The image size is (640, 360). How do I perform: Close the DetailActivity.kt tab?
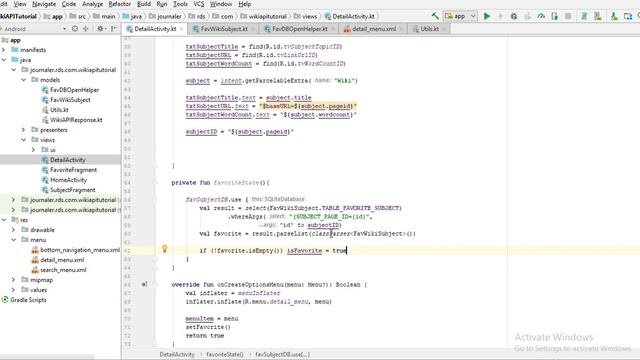182,29
